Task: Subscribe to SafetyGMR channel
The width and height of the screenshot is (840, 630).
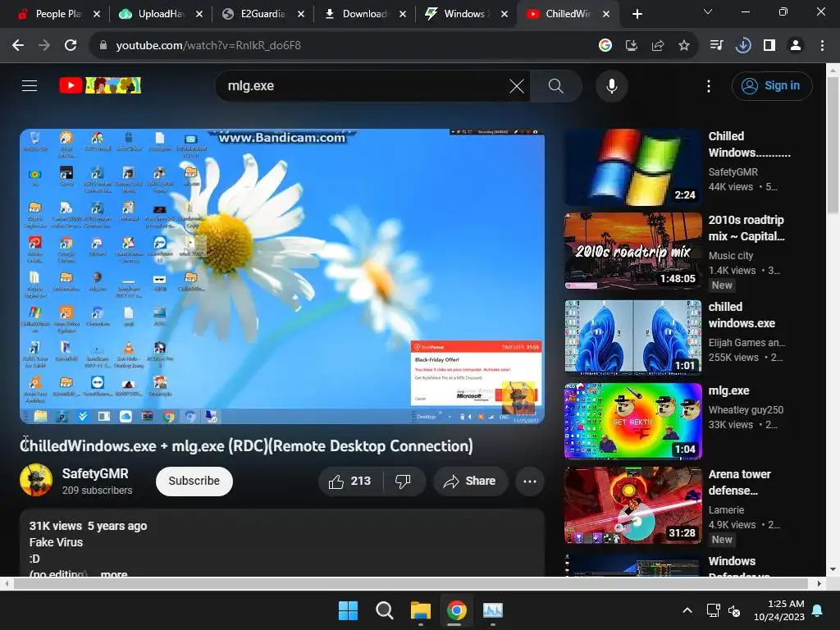Action: coord(194,481)
